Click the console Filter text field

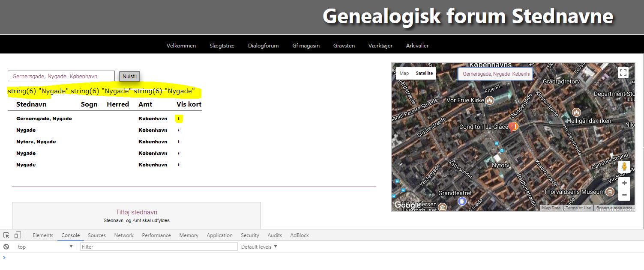159,247
